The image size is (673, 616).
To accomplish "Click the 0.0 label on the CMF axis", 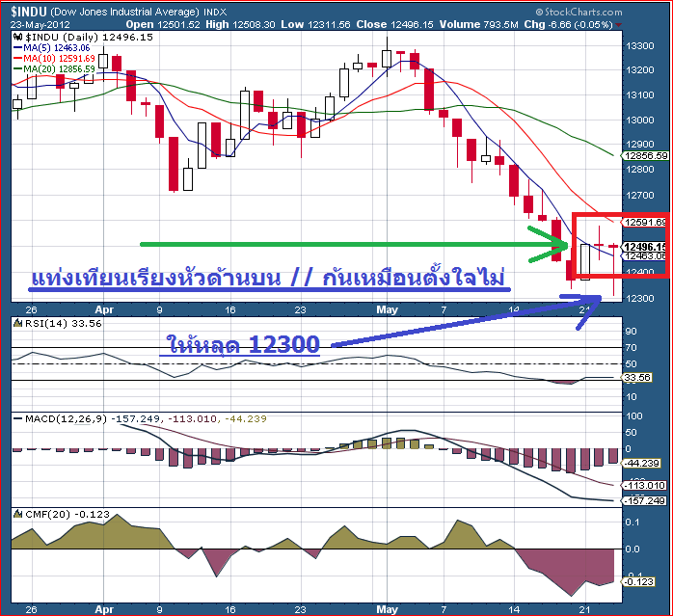I will tap(633, 549).
